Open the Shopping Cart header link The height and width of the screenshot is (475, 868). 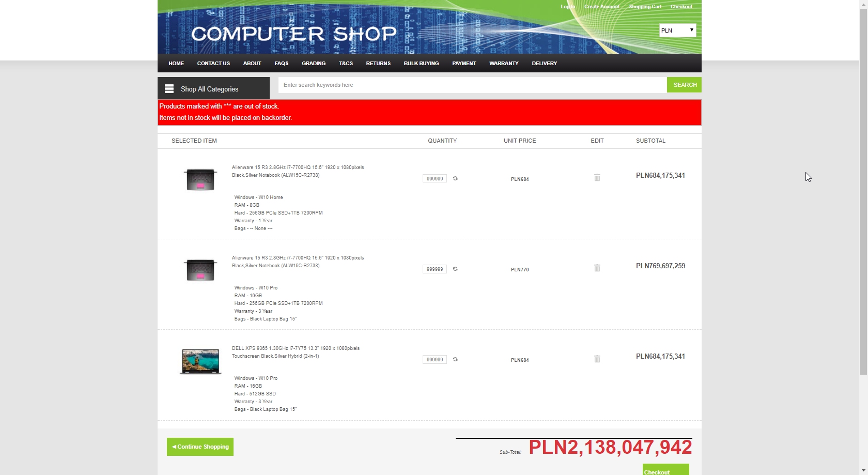[645, 7]
